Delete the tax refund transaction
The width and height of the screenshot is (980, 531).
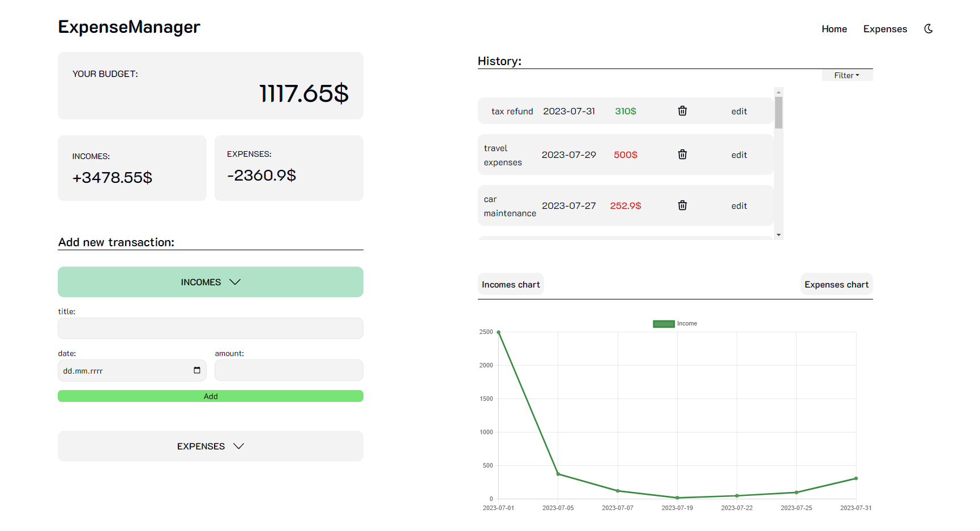coord(682,111)
